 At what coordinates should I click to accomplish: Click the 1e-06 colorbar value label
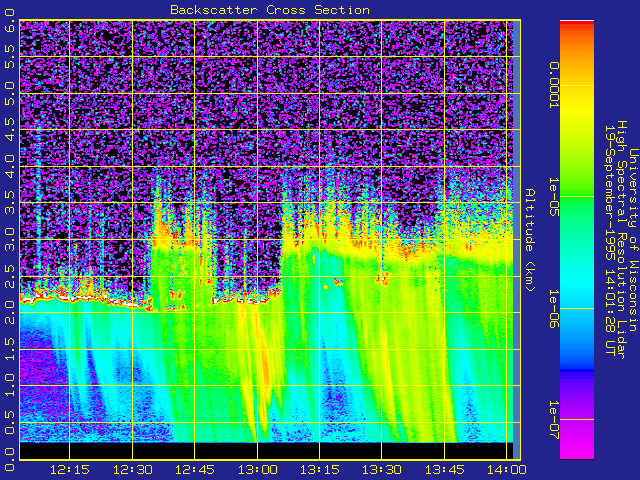pyautogui.click(x=553, y=309)
